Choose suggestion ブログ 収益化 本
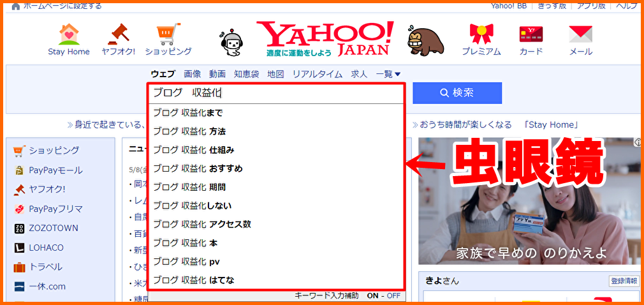This screenshot has height=305, width=644. tap(276, 243)
